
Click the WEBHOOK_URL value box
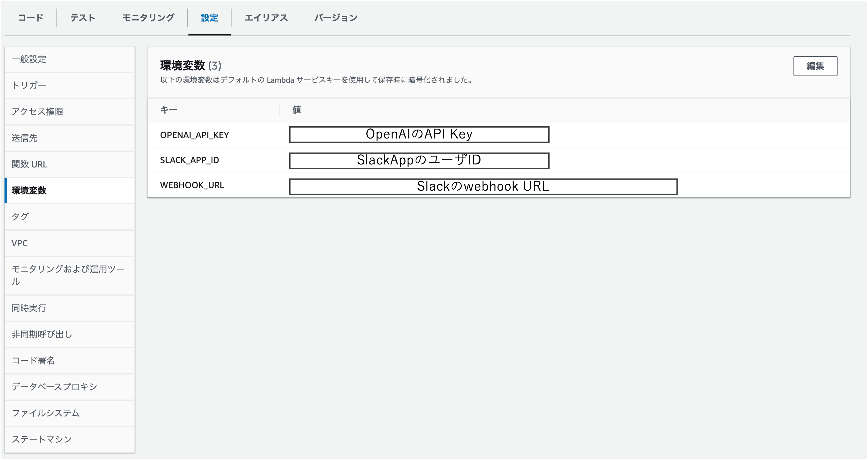coord(483,186)
